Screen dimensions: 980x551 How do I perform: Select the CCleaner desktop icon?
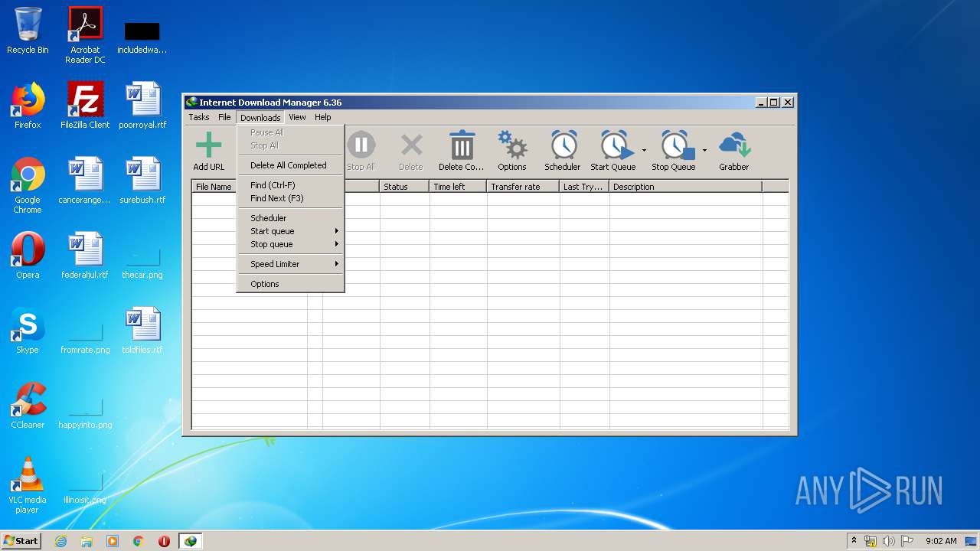tap(28, 406)
